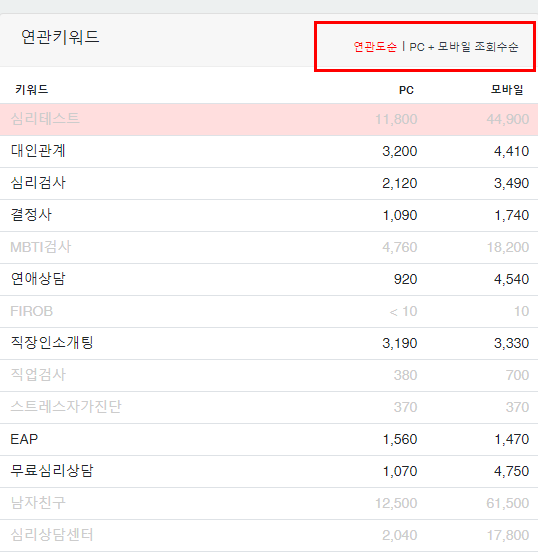Viewport: 538px width, 552px height.
Task: Click mobile value 1,740 for 결정사
Action: point(512,215)
